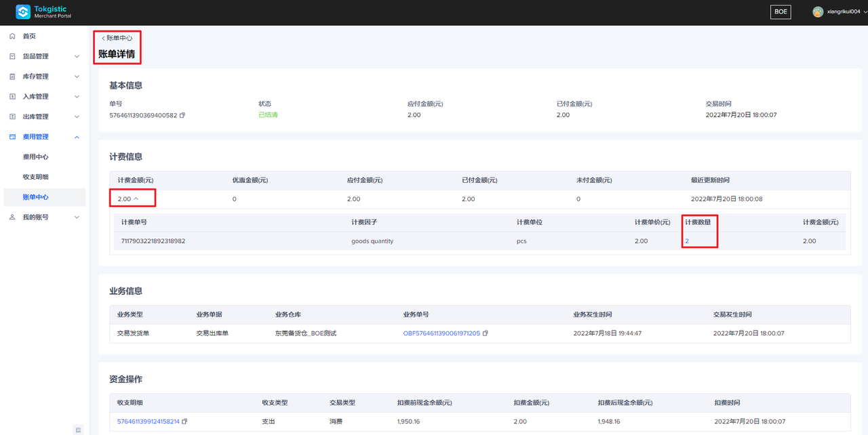Click the user avatar icon

[818, 12]
